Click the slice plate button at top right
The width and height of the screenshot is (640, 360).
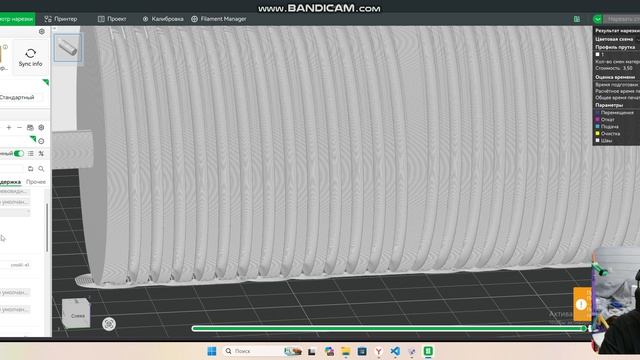[x=622, y=19]
